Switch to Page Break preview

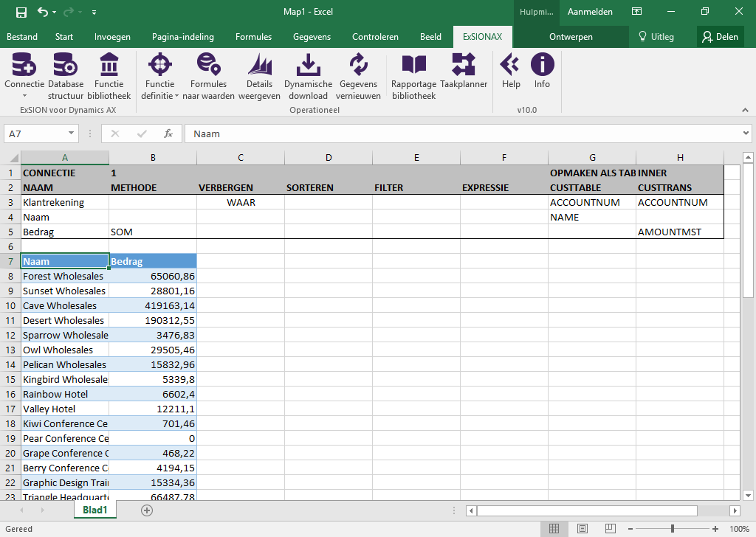pos(610,529)
